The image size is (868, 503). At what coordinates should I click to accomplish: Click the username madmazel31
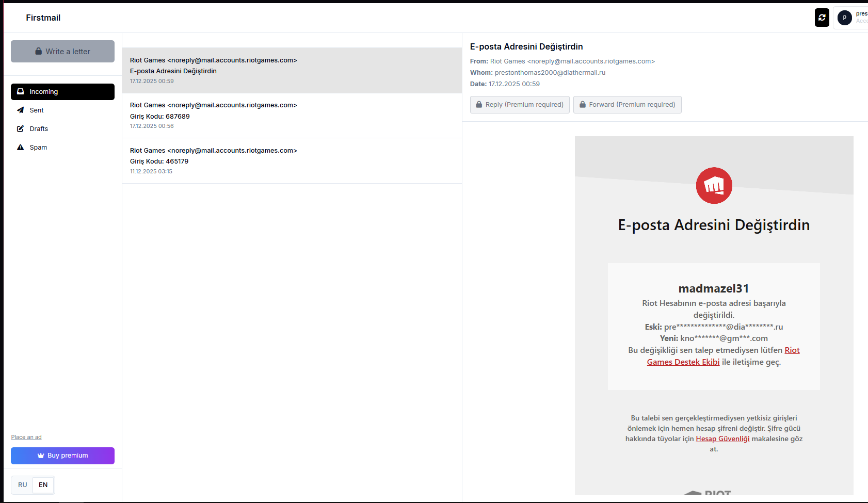(714, 288)
